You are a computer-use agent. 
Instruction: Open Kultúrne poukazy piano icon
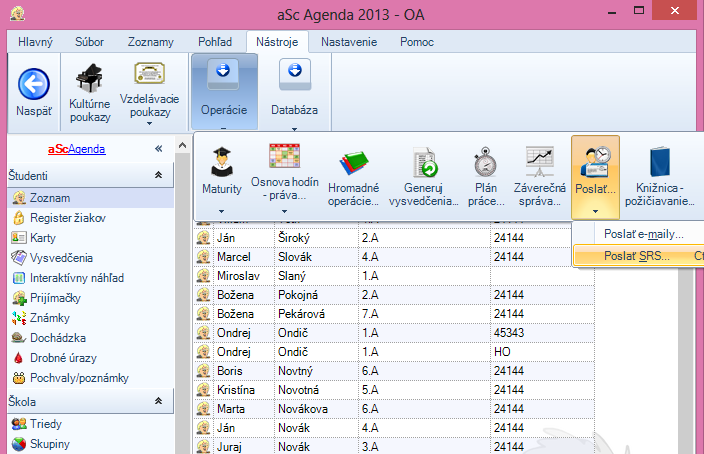(x=89, y=78)
